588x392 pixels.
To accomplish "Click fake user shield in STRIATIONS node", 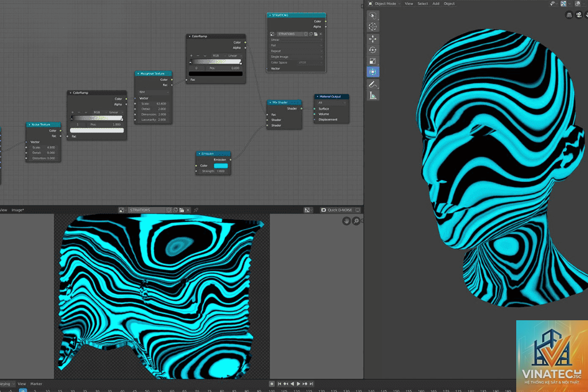I will [305, 34].
